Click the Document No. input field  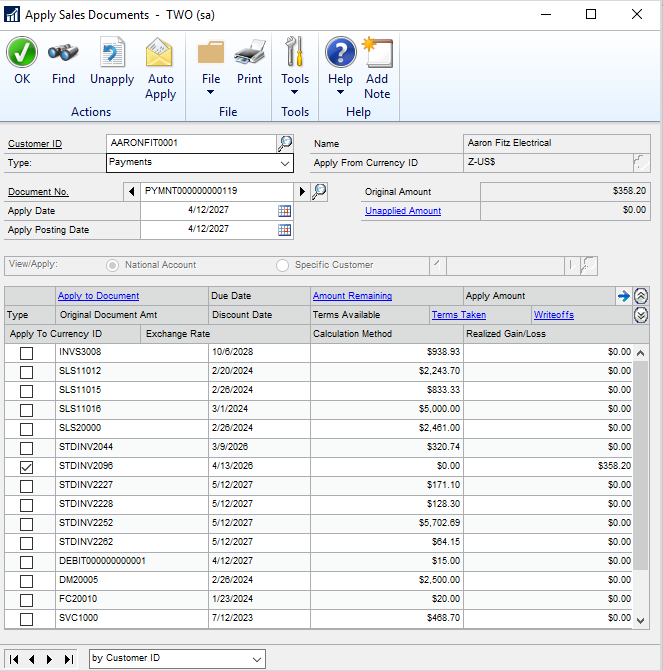pos(217,191)
